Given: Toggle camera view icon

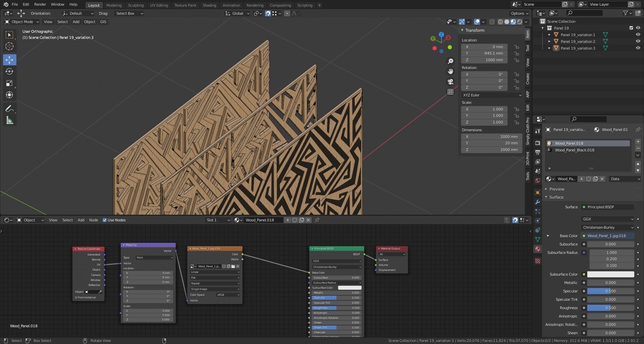Looking at the screenshot, I should pyautogui.click(x=450, y=81).
